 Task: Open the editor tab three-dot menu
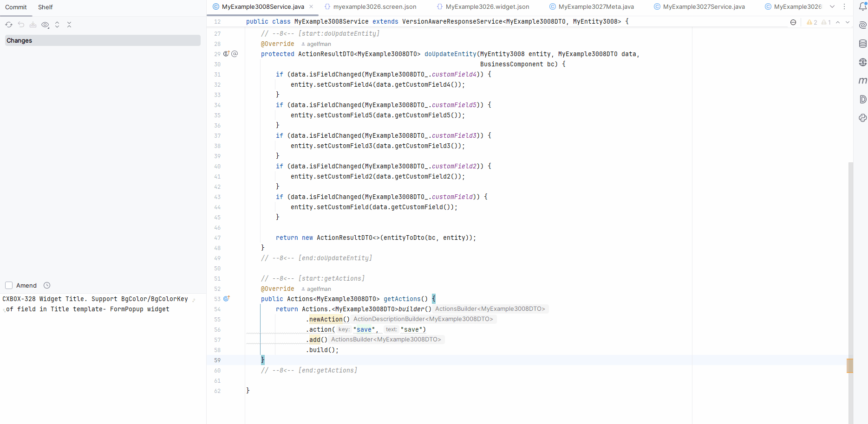(844, 6)
